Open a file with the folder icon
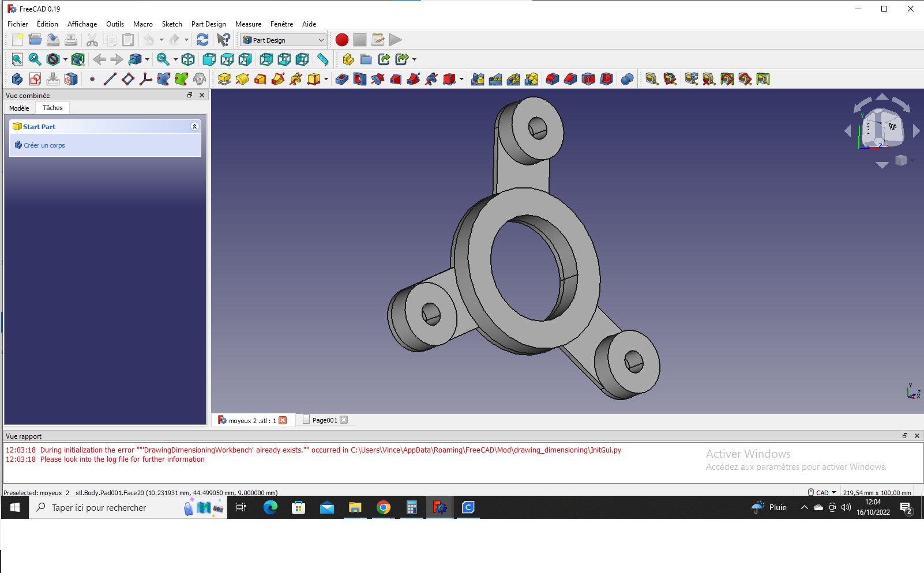Image resolution: width=924 pixels, height=573 pixels. 35,40
